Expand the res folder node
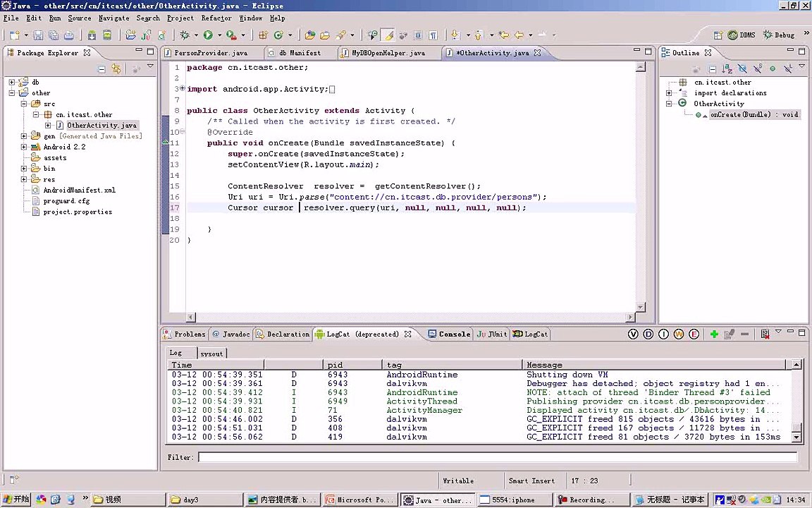This screenshot has width=812, height=508. 24,179
